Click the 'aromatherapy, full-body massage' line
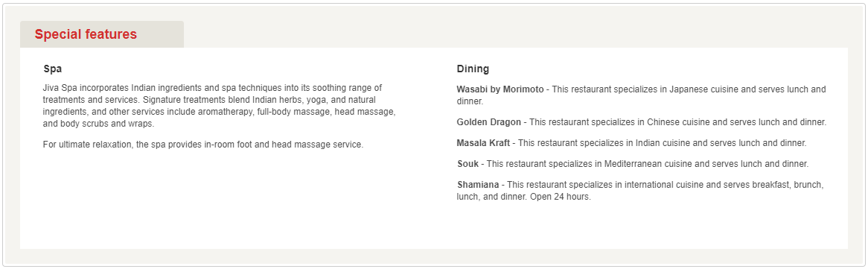The height and width of the screenshot is (269, 868). tap(219, 112)
